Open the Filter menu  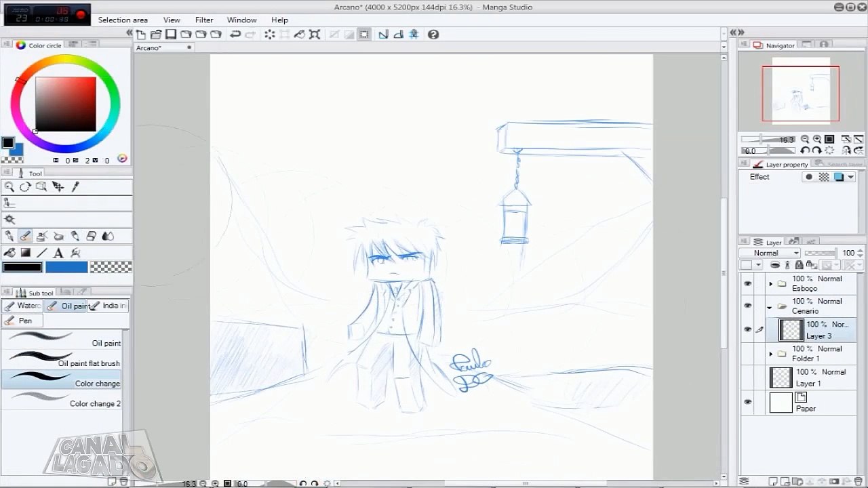pyautogui.click(x=204, y=20)
